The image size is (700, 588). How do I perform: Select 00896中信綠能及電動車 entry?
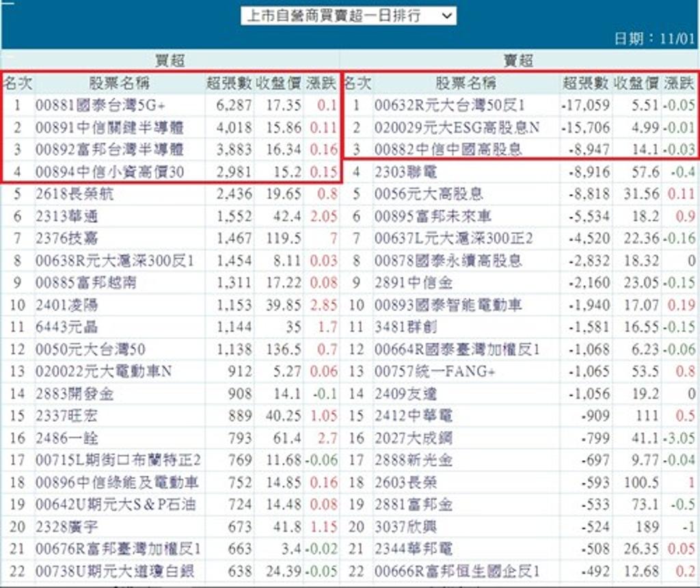click(118, 482)
